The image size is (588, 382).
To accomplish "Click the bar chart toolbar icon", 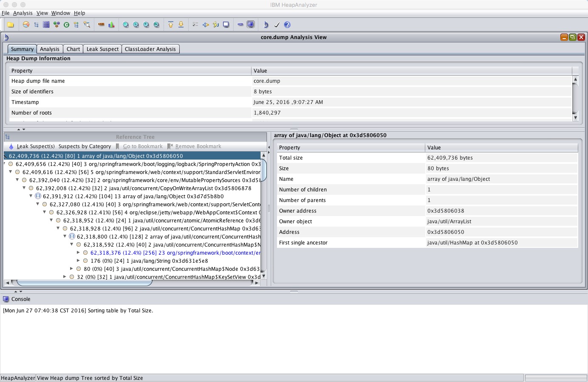I will coord(111,25).
